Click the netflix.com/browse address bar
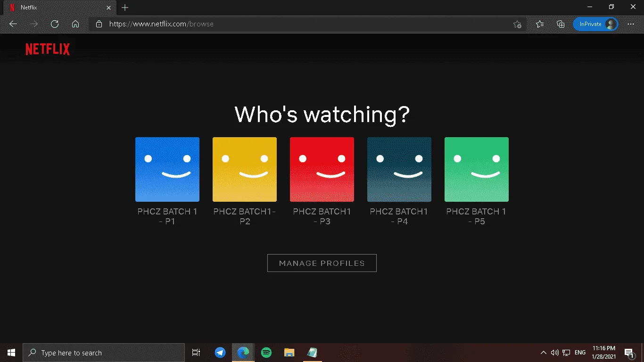 [x=307, y=24]
